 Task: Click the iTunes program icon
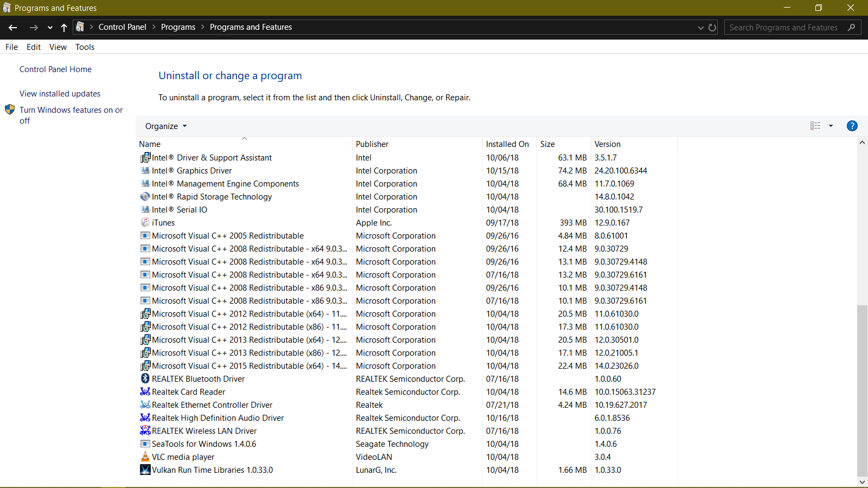(145, 223)
